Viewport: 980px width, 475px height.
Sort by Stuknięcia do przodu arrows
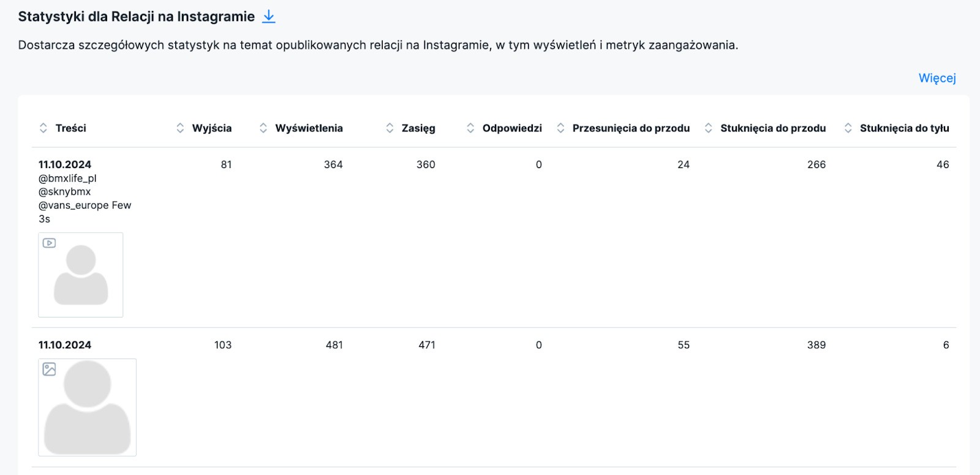(x=709, y=128)
